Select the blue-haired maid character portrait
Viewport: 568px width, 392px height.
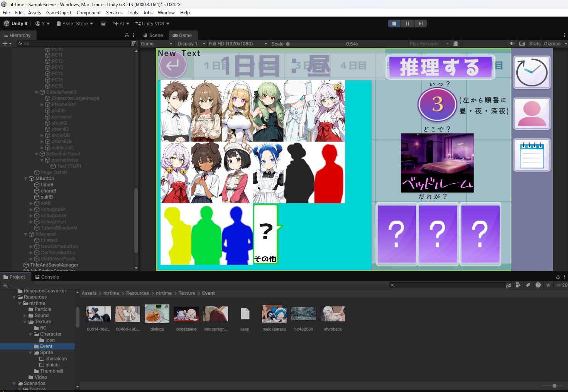[268, 172]
